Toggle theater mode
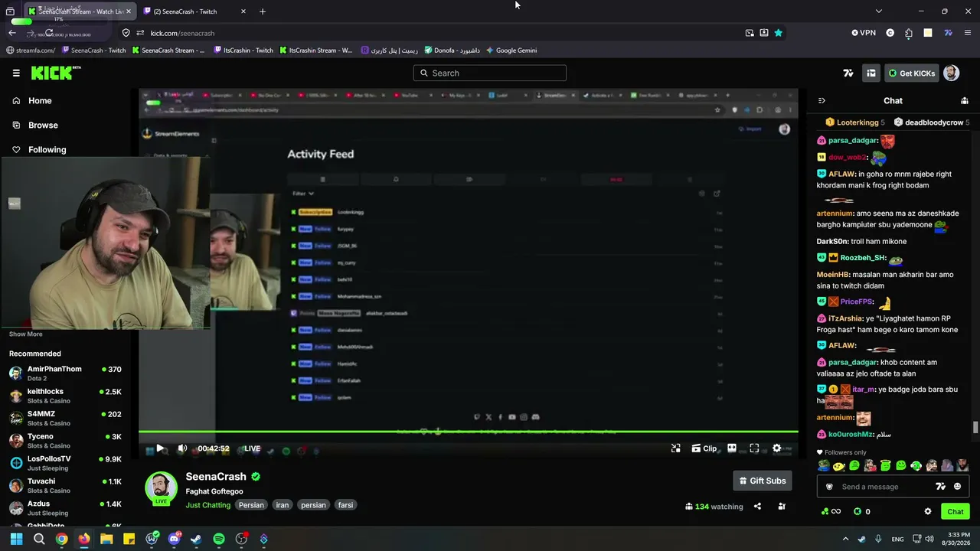The image size is (980, 551). (732, 448)
